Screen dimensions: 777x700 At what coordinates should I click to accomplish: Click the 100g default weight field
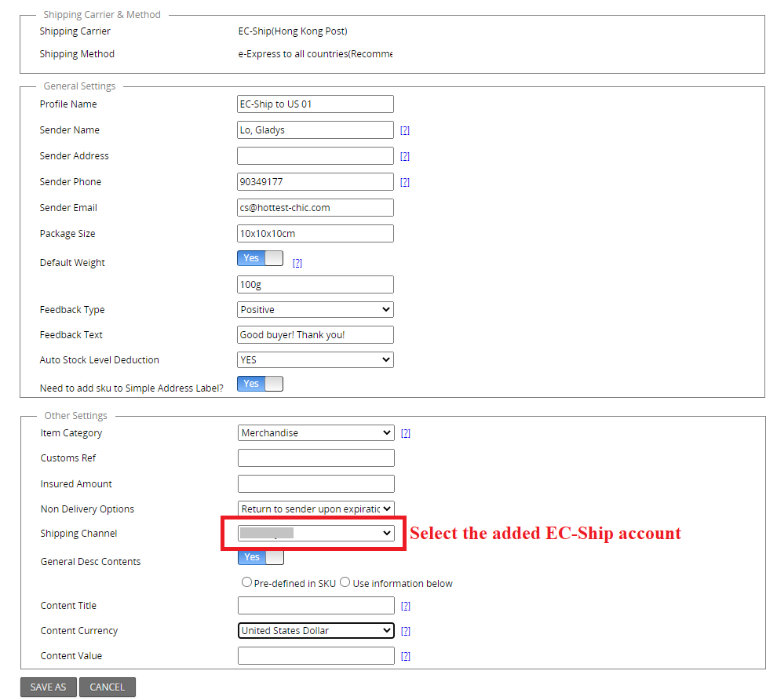click(316, 284)
